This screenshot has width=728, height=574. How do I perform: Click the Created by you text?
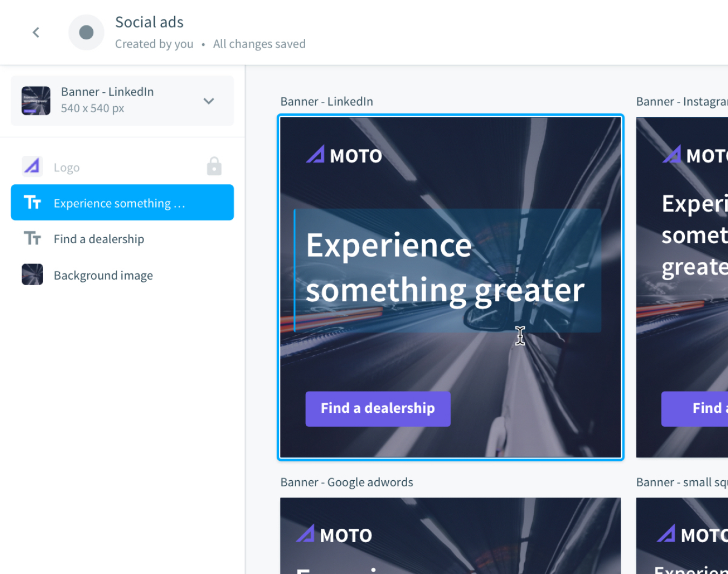pyautogui.click(x=154, y=44)
